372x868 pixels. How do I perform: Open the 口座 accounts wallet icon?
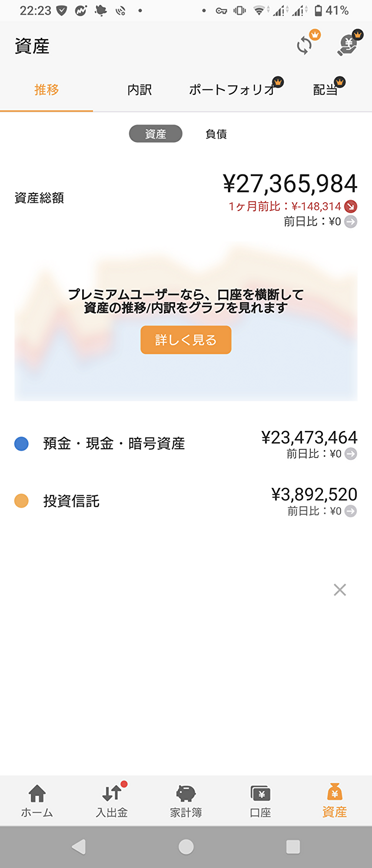tap(260, 793)
